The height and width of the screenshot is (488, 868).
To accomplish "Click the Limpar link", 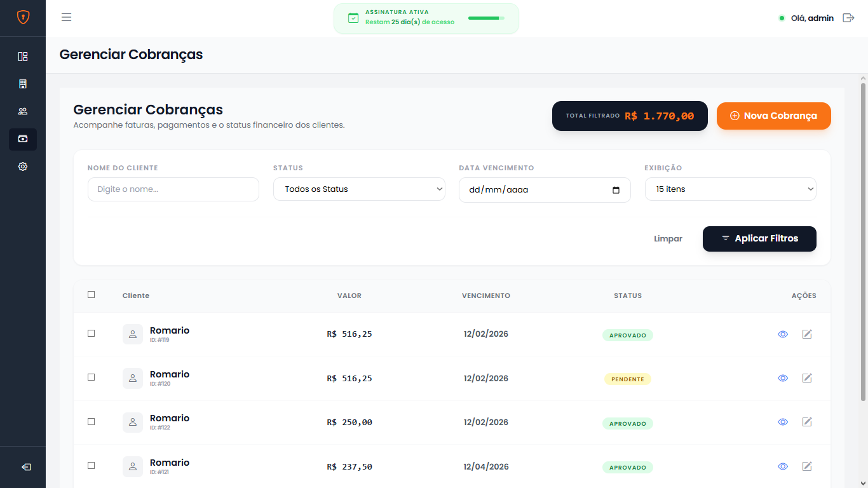I will point(668,239).
